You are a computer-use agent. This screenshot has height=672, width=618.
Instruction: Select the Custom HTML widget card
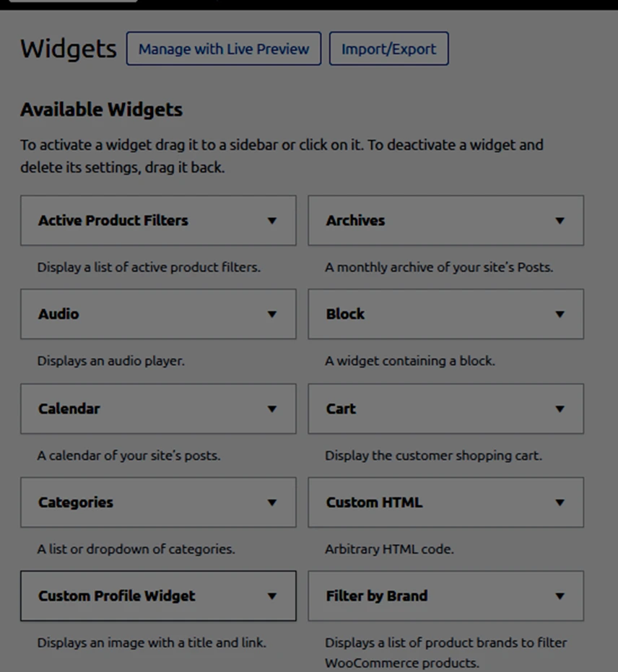coord(445,502)
